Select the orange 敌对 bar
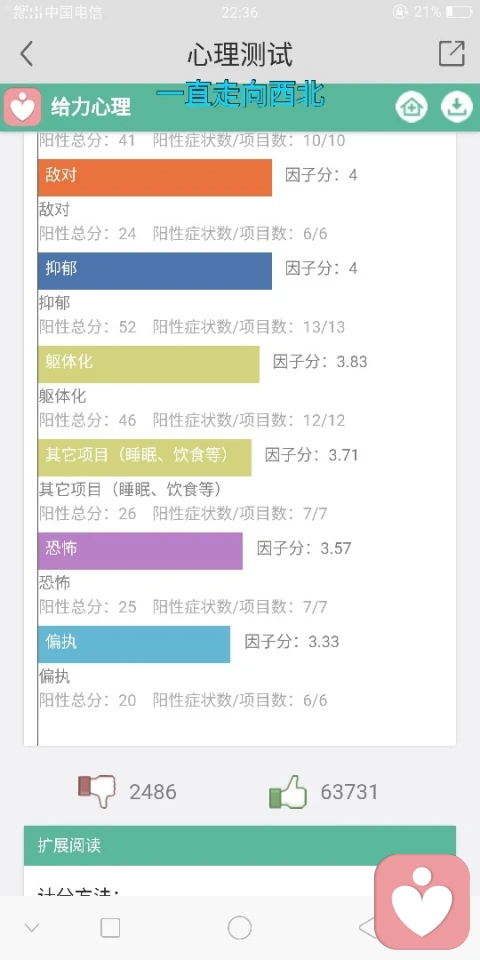The width and height of the screenshot is (480, 960). 155,178
